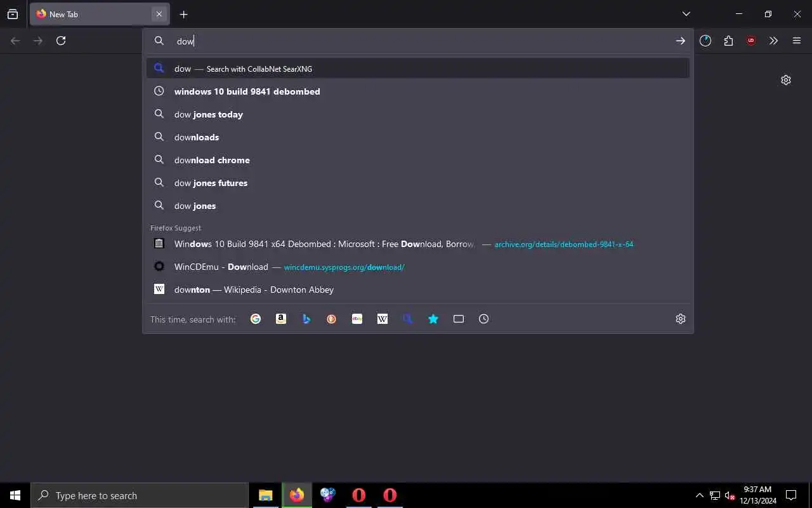Screen dimensions: 812x508
Task: Open New Tab page personalize gear
Action: tap(786, 80)
